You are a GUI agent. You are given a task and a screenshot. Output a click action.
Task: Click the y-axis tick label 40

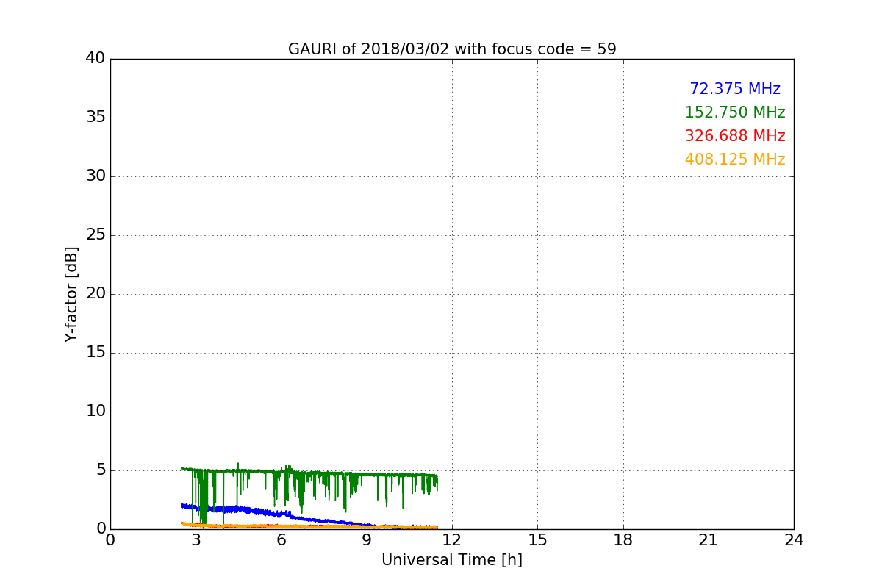pos(96,59)
